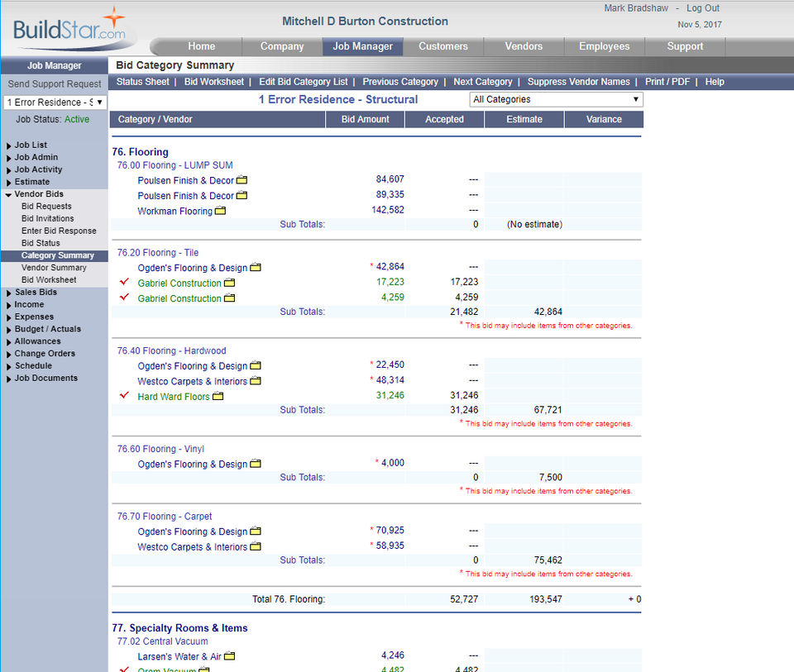This screenshot has height=672, width=794.
Task: Click folder icon for Ogden's in Hardwood category
Action: pos(256,365)
